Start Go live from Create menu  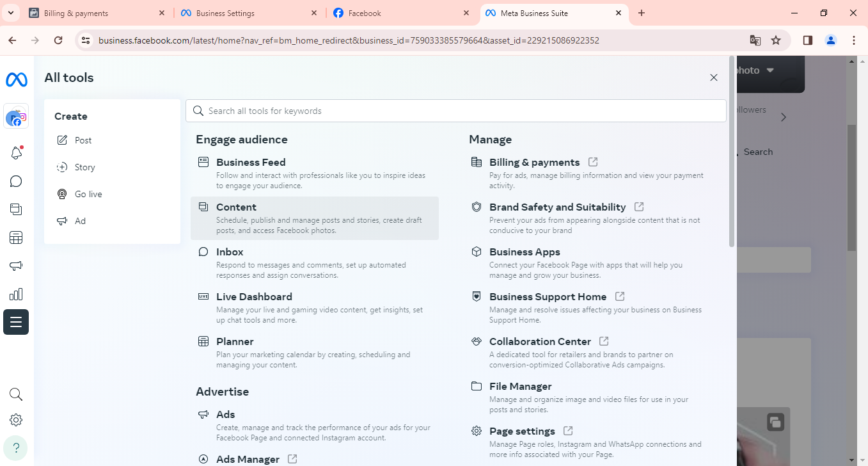(x=112, y=194)
